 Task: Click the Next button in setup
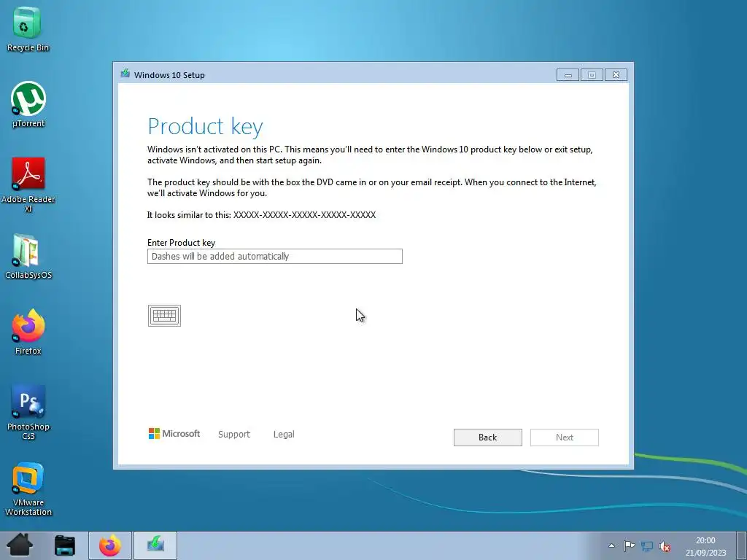pyautogui.click(x=565, y=437)
